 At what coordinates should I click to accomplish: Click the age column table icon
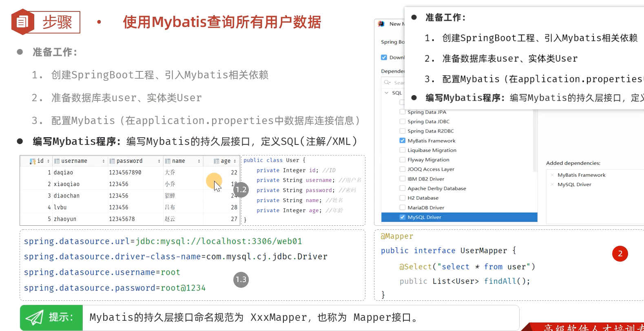click(217, 161)
